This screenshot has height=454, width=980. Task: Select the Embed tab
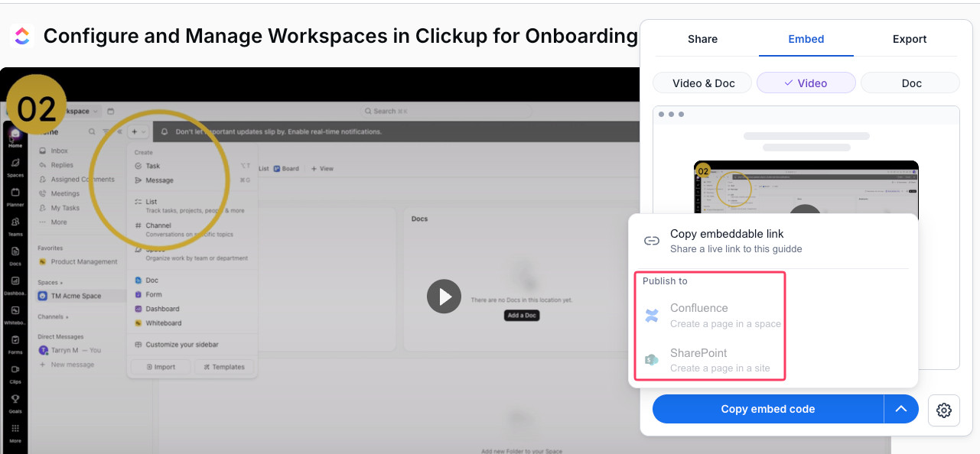[806, 39]
